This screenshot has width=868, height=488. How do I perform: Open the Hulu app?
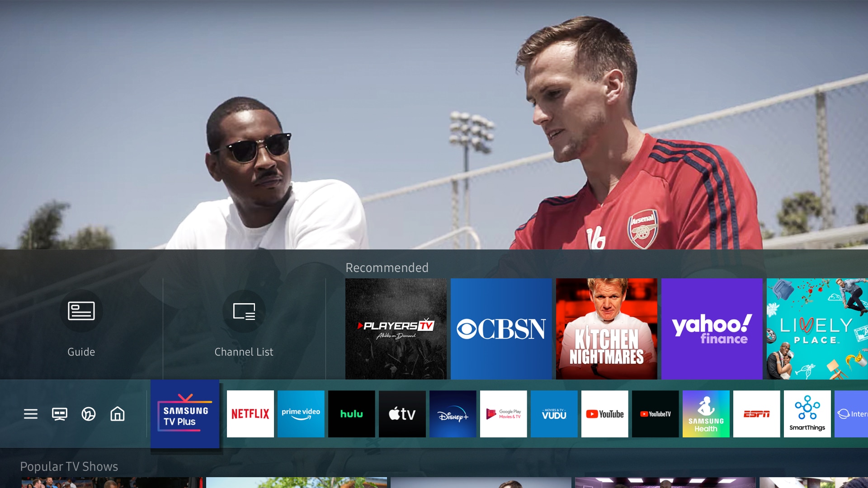pyautogui.click(x=351, y=414)
